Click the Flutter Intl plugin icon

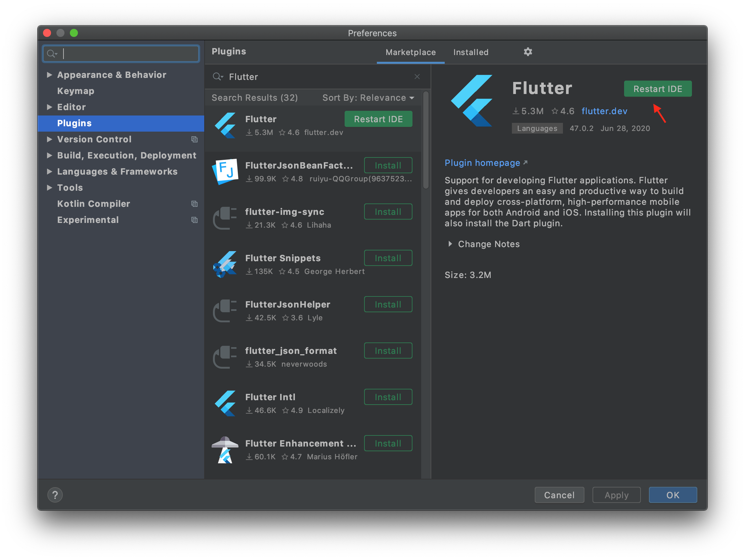pyautogui.click(x=225, y=403)
